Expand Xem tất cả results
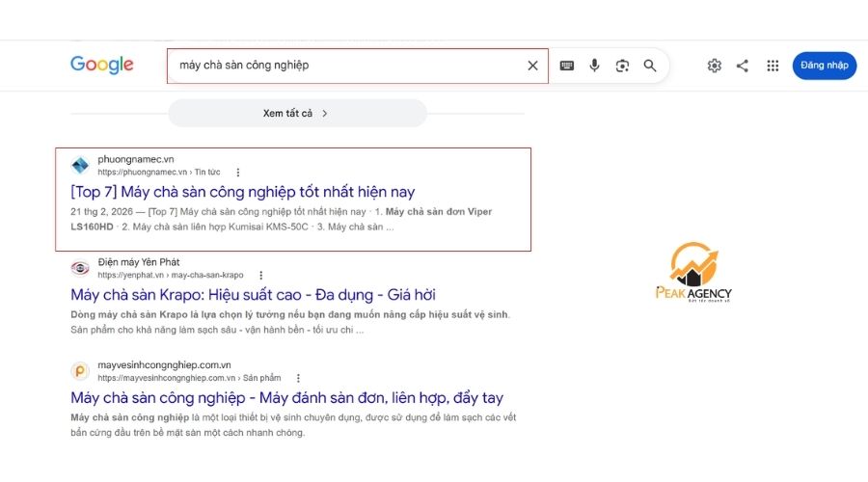This screenshot has width=868, height=482. pyautogui.click(x=297, y=113)
